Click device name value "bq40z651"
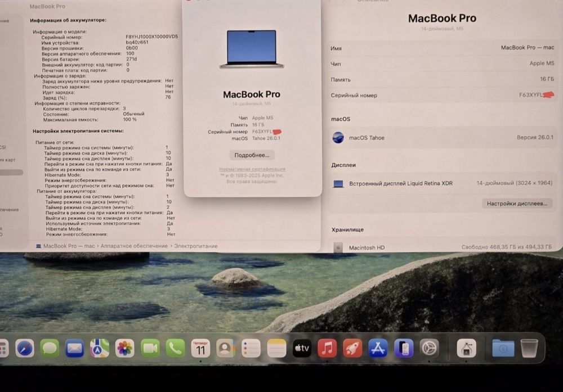This screenshot has height=392, width=563. [137, 42]
